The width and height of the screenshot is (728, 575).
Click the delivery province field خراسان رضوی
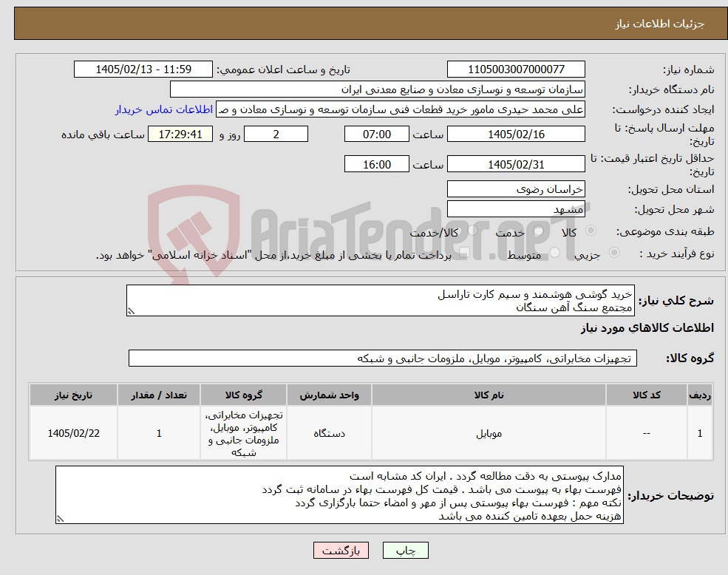click(516, 189)
